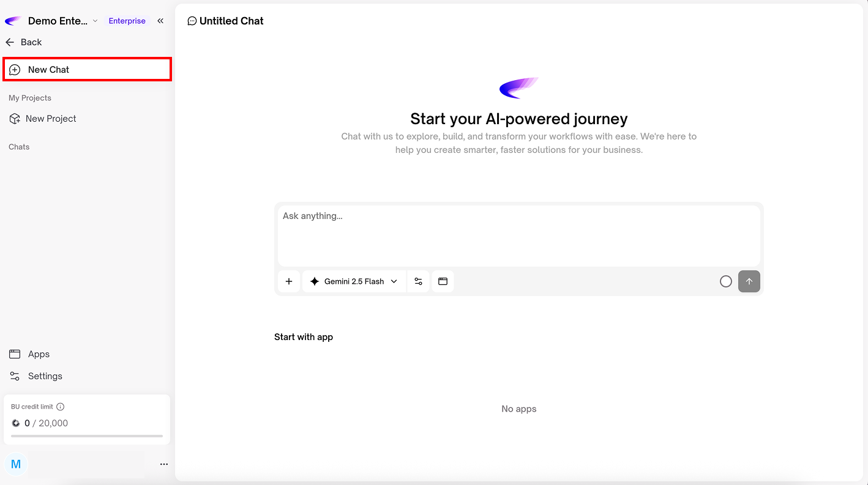Click the app window icon in chat toolbar
This screenshot has width=868, height=485.
tap(443, 281)
